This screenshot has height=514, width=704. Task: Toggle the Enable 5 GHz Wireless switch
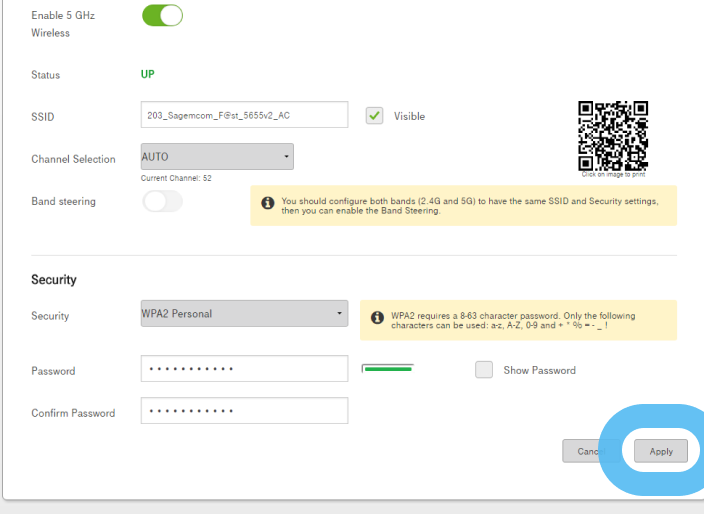pyautogui.click(x=162, y=15)
